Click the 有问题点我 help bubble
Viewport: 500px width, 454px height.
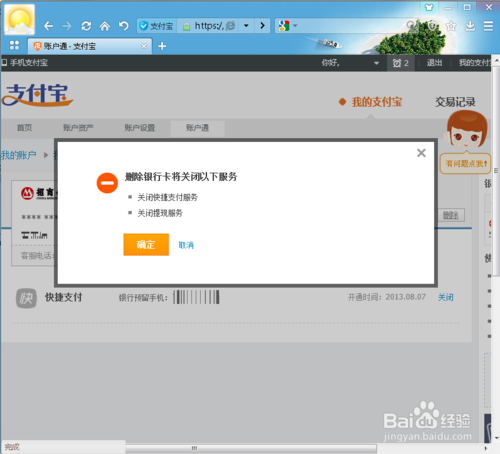(466, 164)
